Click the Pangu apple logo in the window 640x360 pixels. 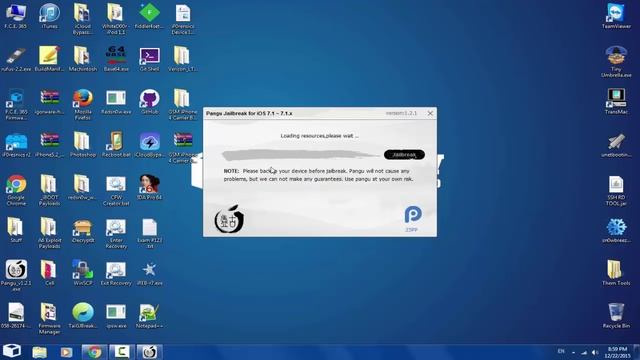click(x=229, y=219)
